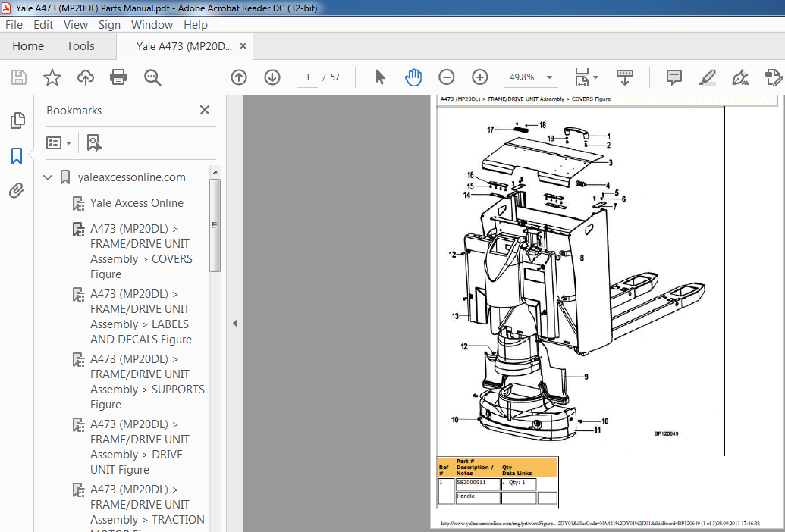Open the Window menu
This screenshot has height=532, width=785.
click(152, 24)
